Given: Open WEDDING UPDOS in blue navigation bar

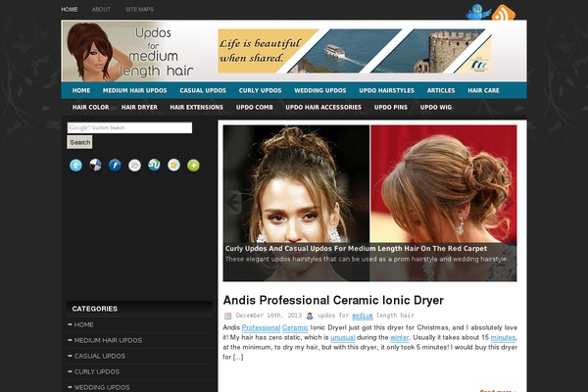Looking at the screenshot, I should click(x=319, y=90).
